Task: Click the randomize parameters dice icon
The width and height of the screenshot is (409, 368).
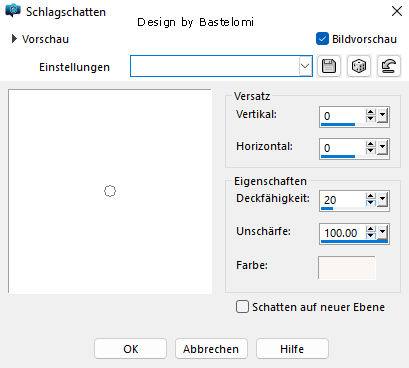Action: coord(359,66)
